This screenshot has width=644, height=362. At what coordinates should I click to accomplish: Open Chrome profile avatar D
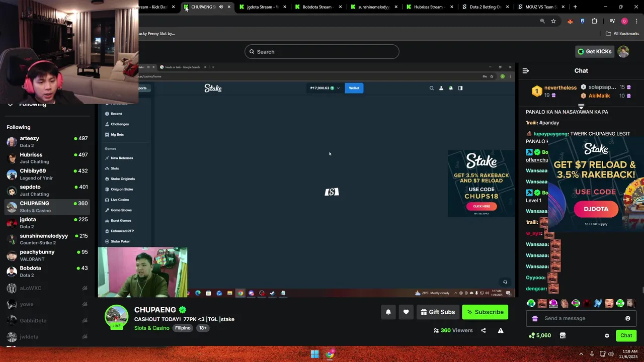[x=624, y=21]
